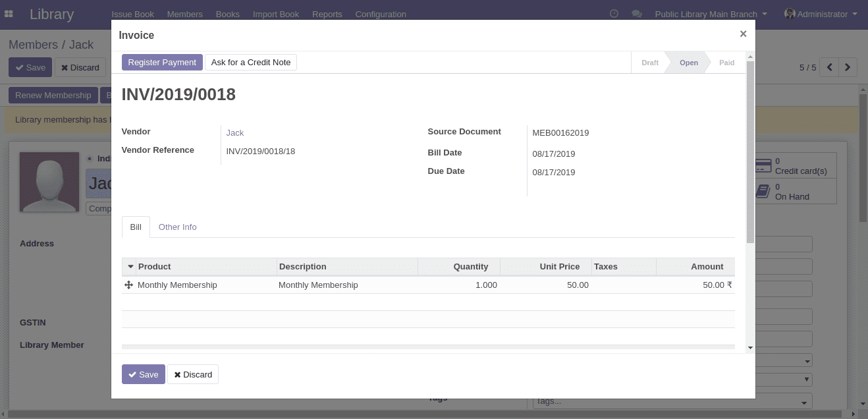
Task: Click the Taxes column header
Action: click(624, 267)
